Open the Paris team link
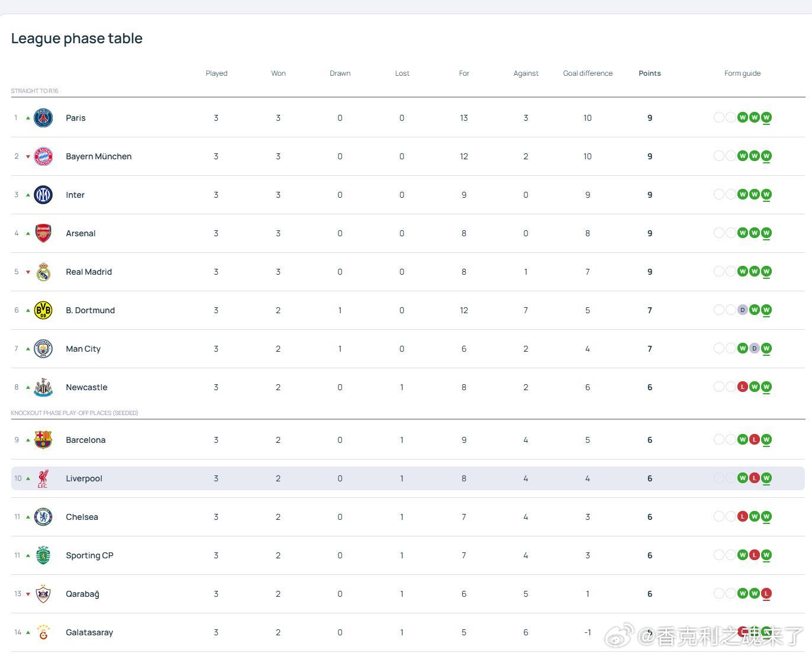 click(x=76, y=118)
